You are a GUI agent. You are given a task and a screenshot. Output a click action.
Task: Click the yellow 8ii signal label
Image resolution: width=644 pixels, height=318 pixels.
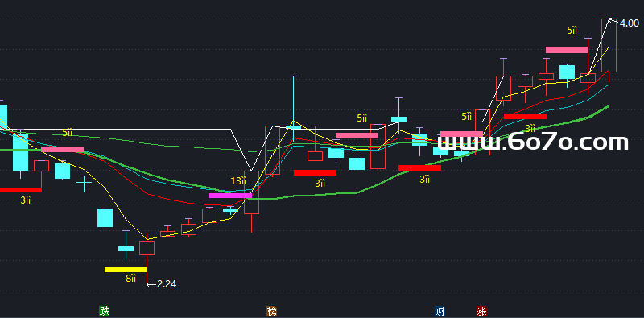[x=130, y=279]
